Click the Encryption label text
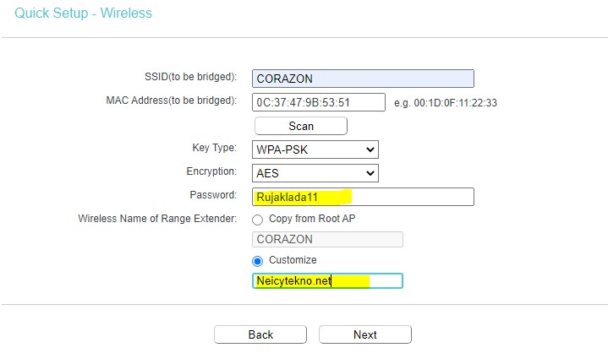Image resolution: width=608 pixels, height=364 pixels. [x=211, y=171]
